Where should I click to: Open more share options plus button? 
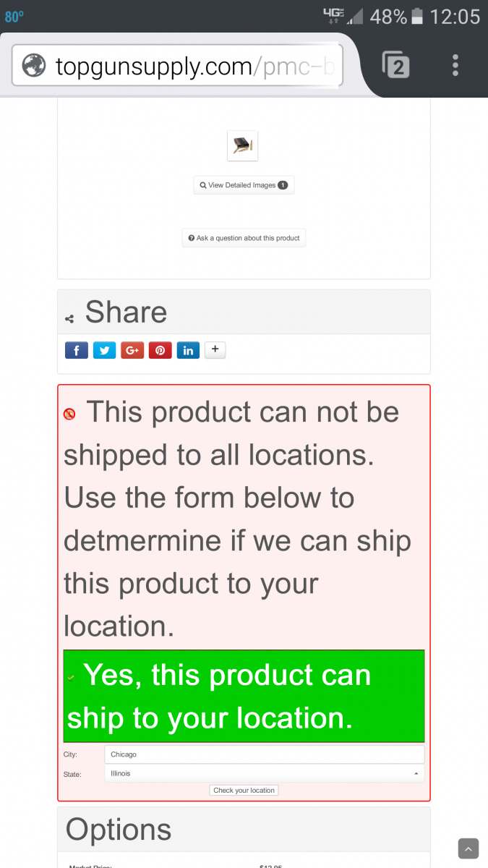point(215,350)
